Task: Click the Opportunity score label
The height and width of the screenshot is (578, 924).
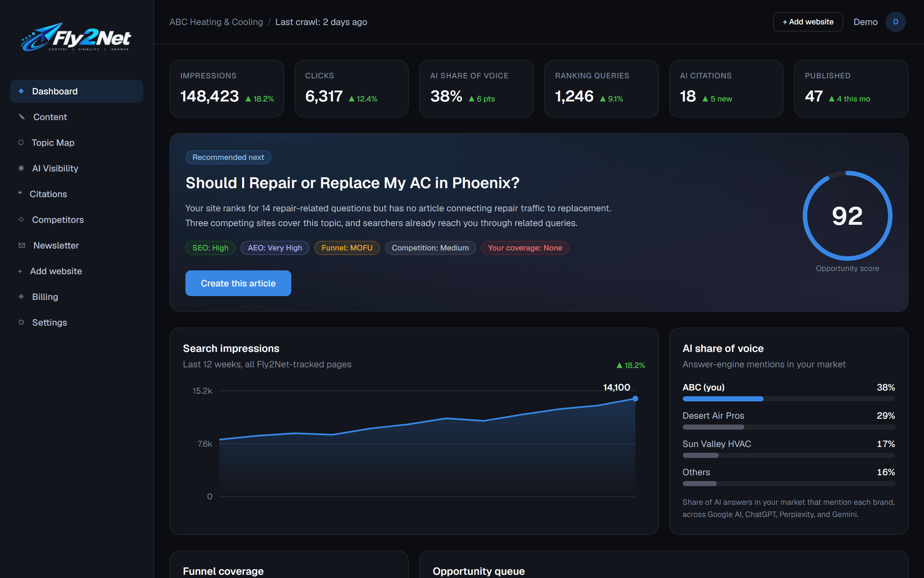Action: tap(847, 268)
